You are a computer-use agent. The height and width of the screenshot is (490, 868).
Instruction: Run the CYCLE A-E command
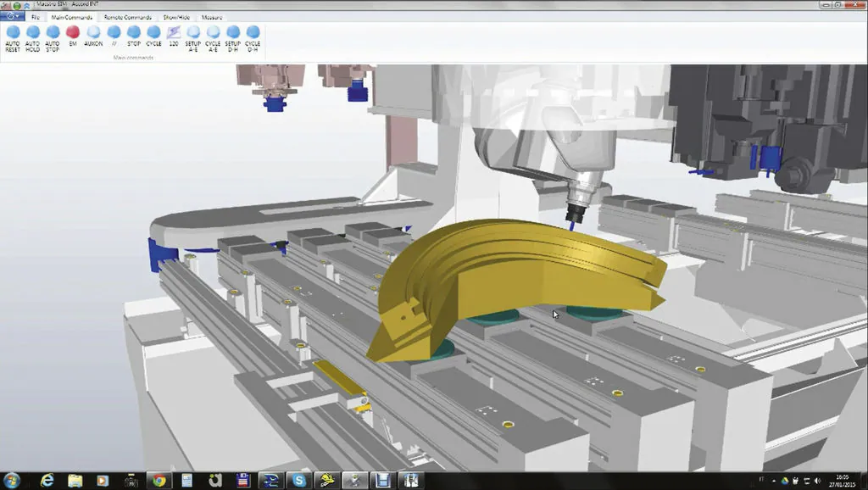point(213,32)
